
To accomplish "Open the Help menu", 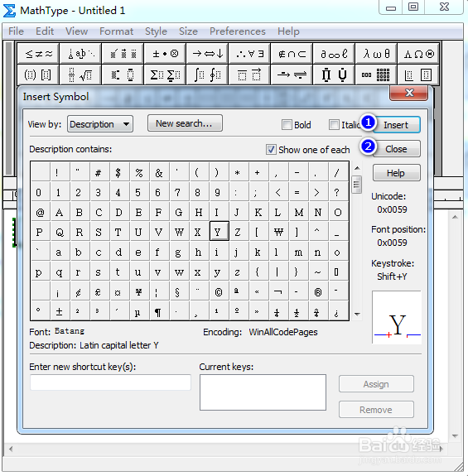I will point(288,31).
